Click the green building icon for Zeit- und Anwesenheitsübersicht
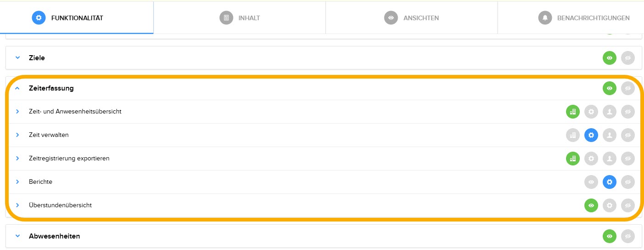 pyautogui.click(x=572, y=112)
